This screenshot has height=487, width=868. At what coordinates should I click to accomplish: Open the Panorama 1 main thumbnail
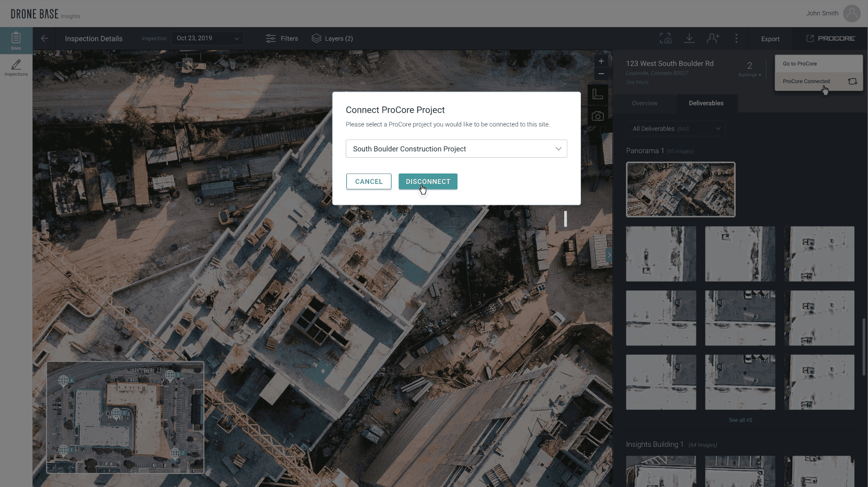coord(681,189)
